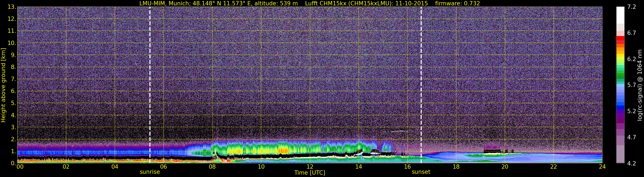Click 'Lufft CHM15kx' instrument name in title
This screenshot has height=177, width=644.
point(326,3)
